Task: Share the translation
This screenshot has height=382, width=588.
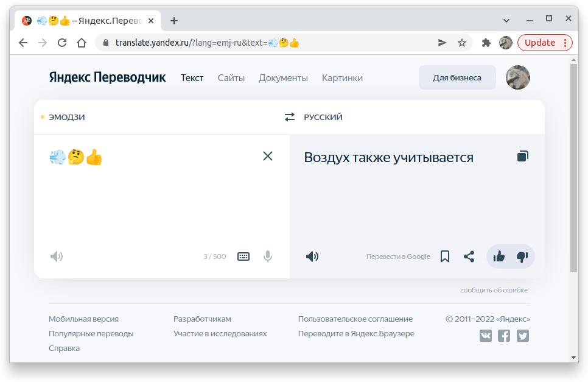Action: [469, 256]
